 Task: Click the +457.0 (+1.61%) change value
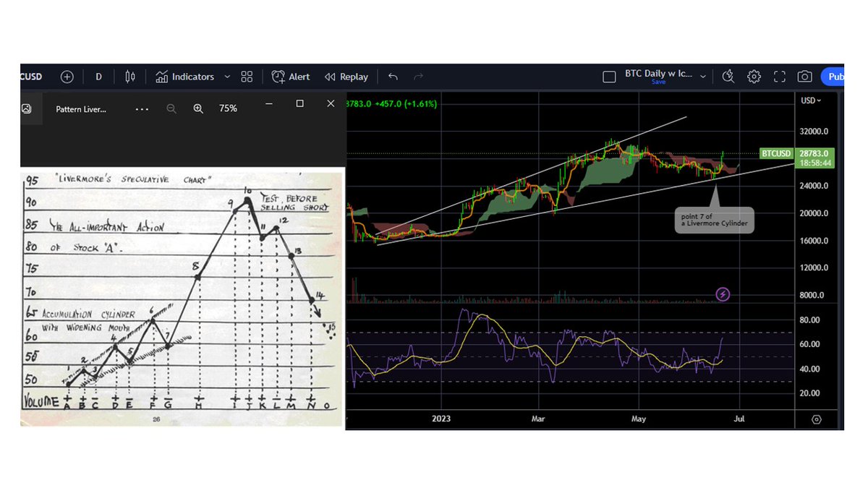406,103
